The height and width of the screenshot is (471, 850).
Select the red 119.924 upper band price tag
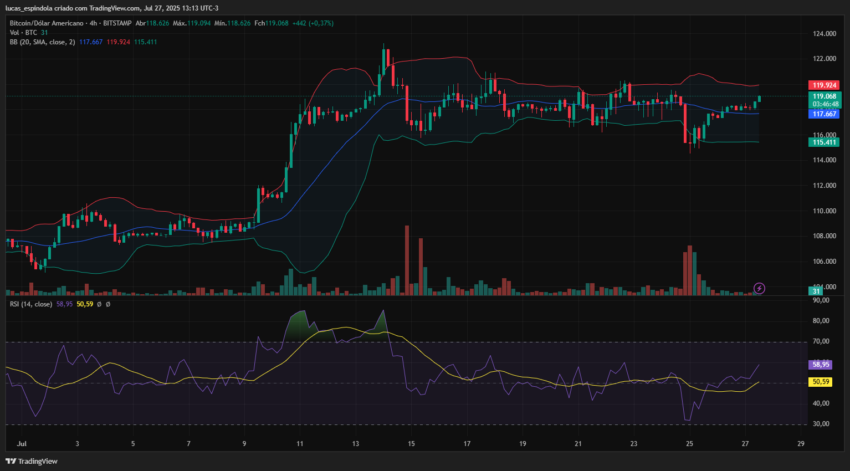click(824, 85)
